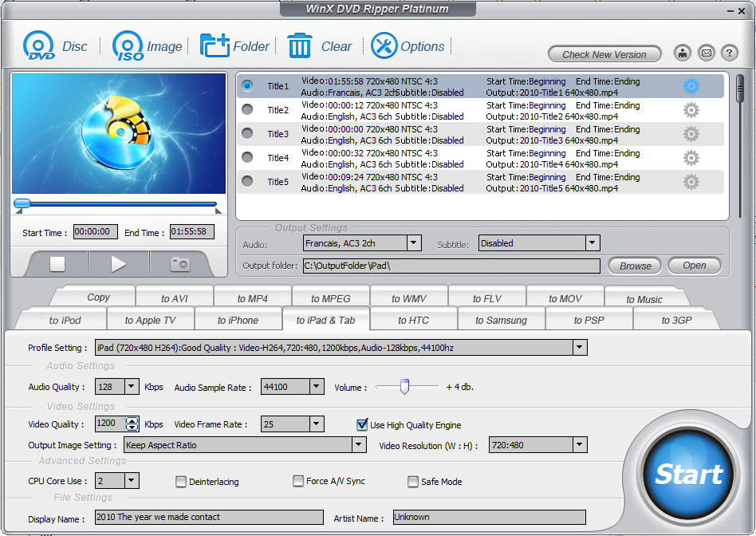
Task: Select the Title2 radio button
Action: click(x=247, y=109)
